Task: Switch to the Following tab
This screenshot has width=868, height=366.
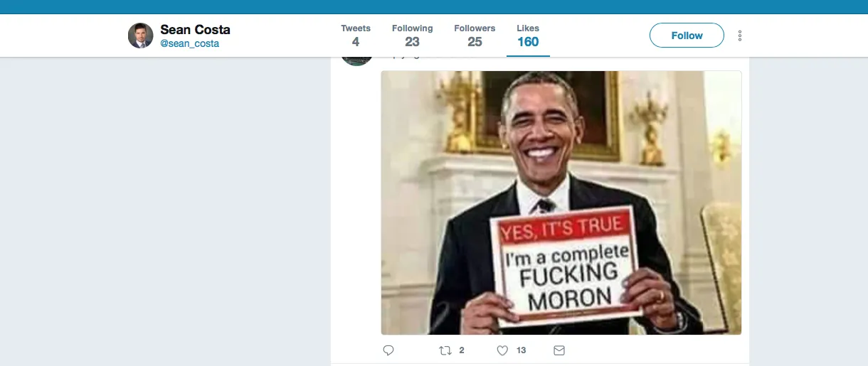Action: coord(412,36)
